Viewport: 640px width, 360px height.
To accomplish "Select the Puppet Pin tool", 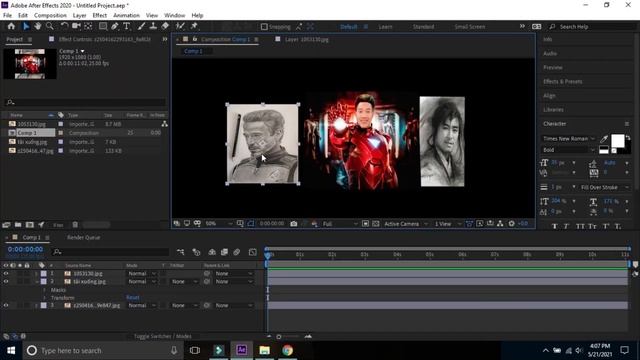I will coord(194,26).
